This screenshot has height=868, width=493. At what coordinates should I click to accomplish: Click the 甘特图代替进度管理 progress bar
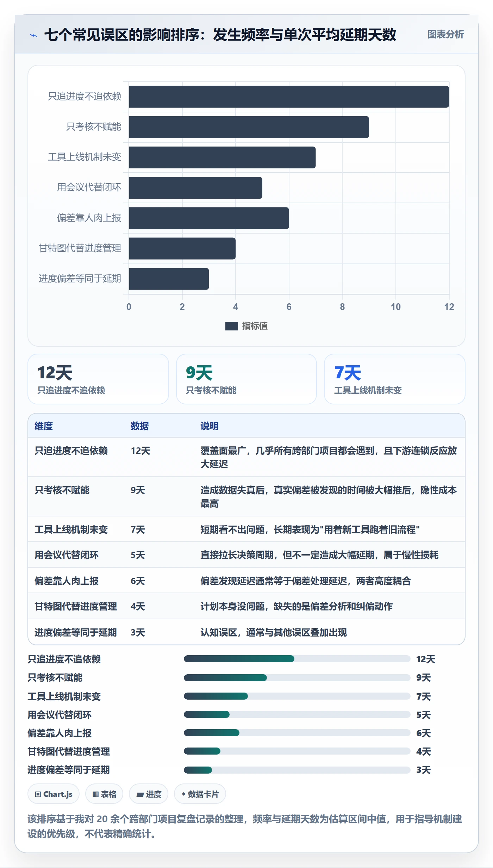(297, 751)
